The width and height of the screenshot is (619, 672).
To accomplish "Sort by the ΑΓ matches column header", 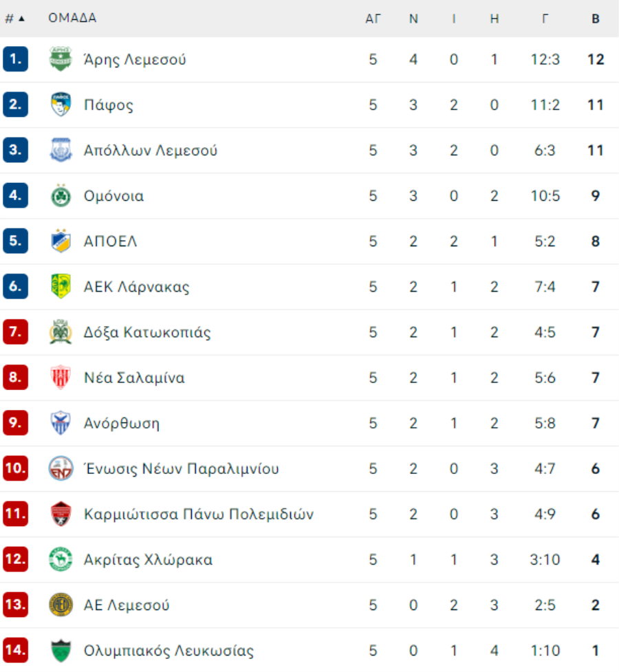I will pyautogui.click(x=373, y=19).
